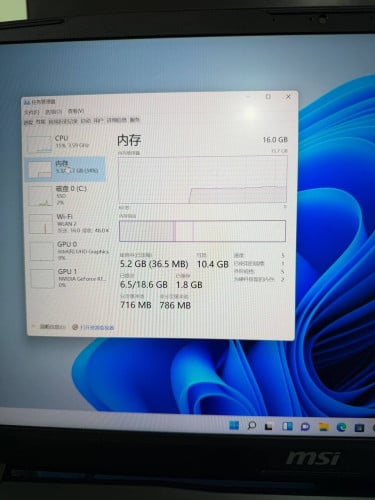The height and width of the screenshot is (500, 375).
Task: Click the 1.8 GB cached value
Action: (x=189, y=285)
